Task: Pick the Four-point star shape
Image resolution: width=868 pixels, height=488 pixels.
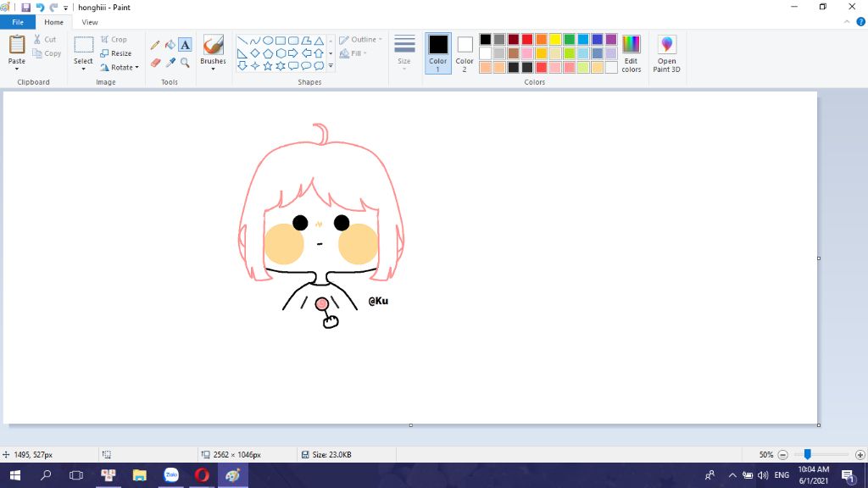Action: coord(254,66)
